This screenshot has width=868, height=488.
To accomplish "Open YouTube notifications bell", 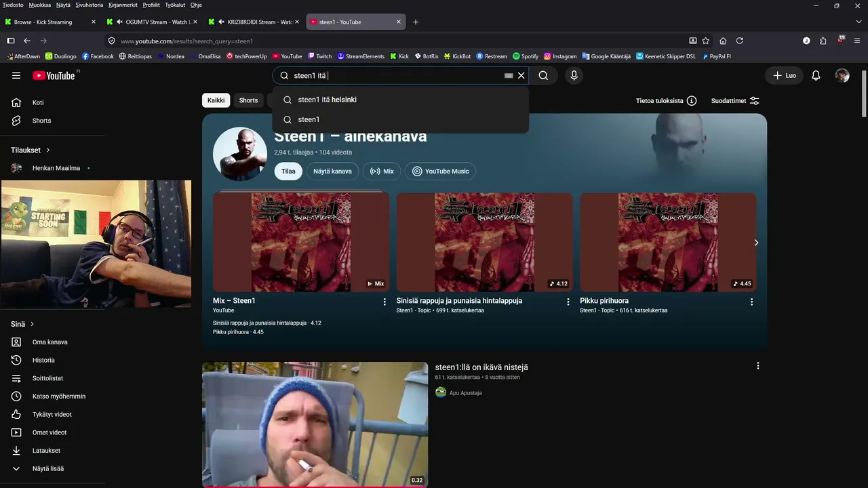I will coord(816,75).
